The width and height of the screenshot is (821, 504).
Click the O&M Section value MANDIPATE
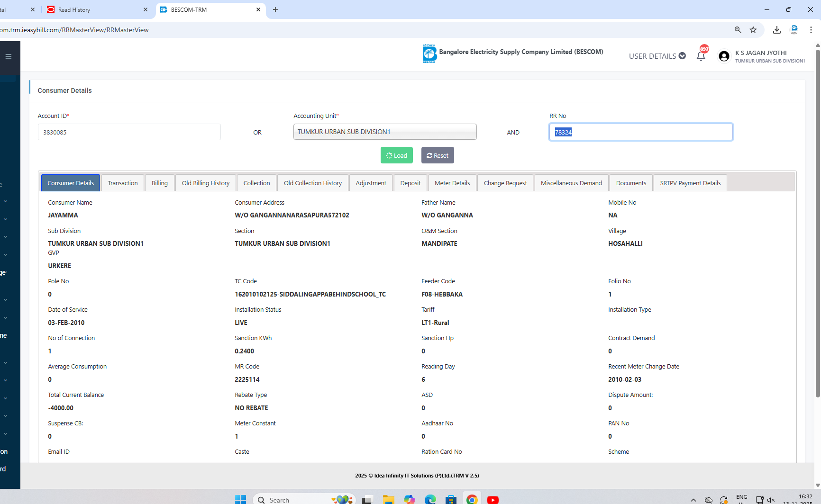point(439,243)
